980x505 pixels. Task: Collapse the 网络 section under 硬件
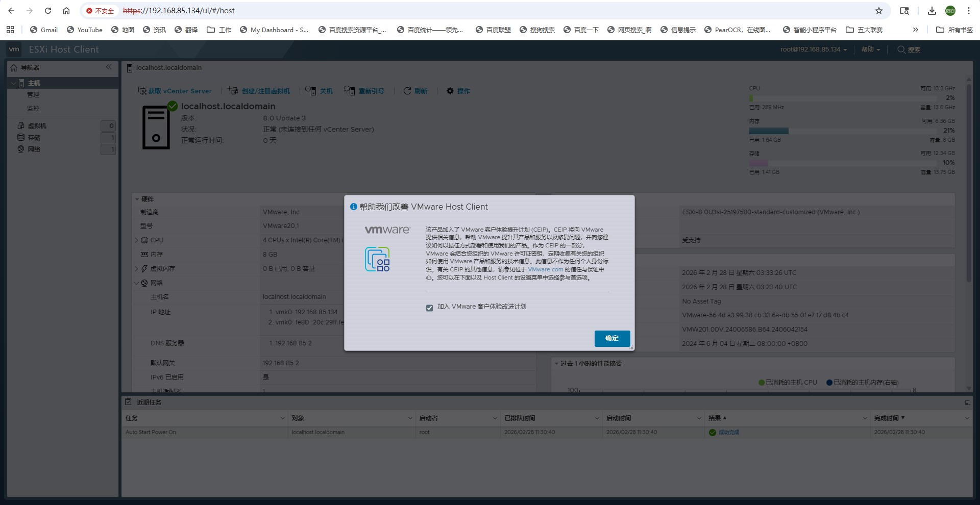(137, 283)
